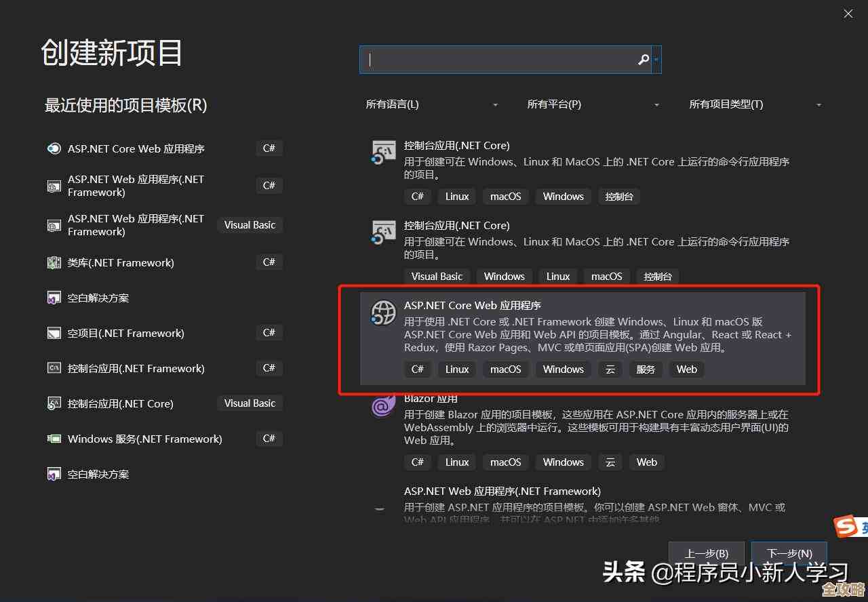
Task: Click the ASP.NET Core Web 应用程序 icon in recent list
Action: coord(54,148)
